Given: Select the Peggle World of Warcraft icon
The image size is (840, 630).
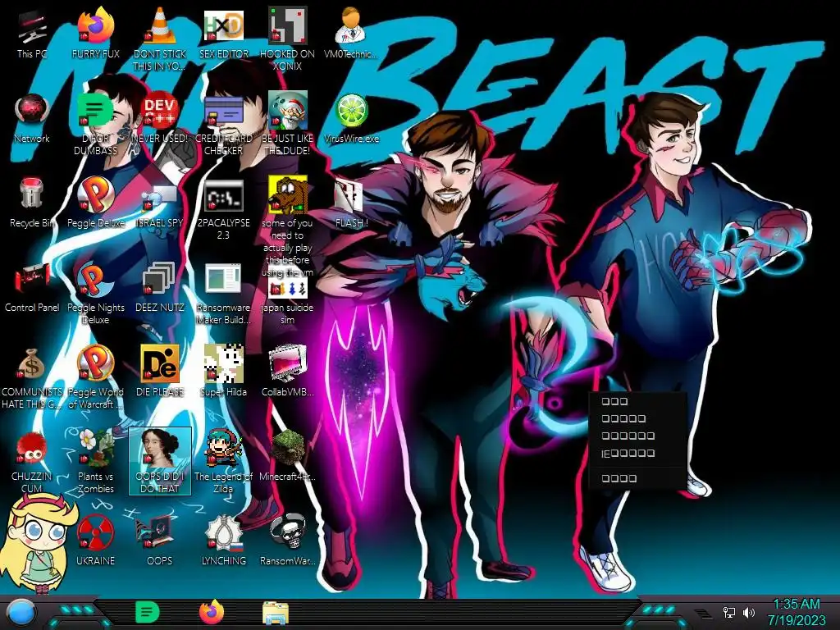Looking at the screenshot, I should (95, 377).
